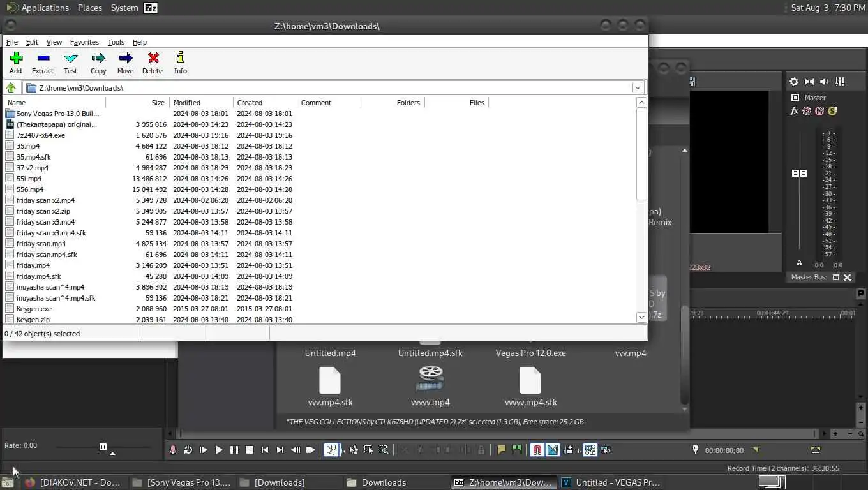Viewport: 868px width, 490px height.
Task: Toggle Master Mute icon
Action: coord(819,111)
